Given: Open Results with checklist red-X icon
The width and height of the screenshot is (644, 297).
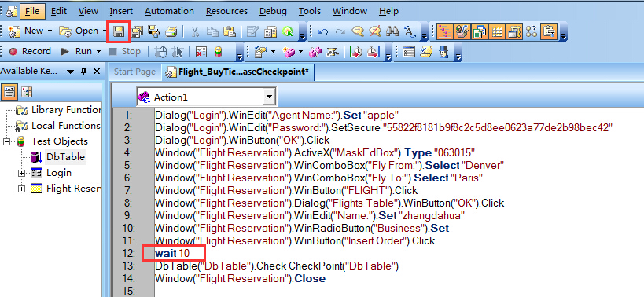Looking at the screenshot, I should click(201, 52).
